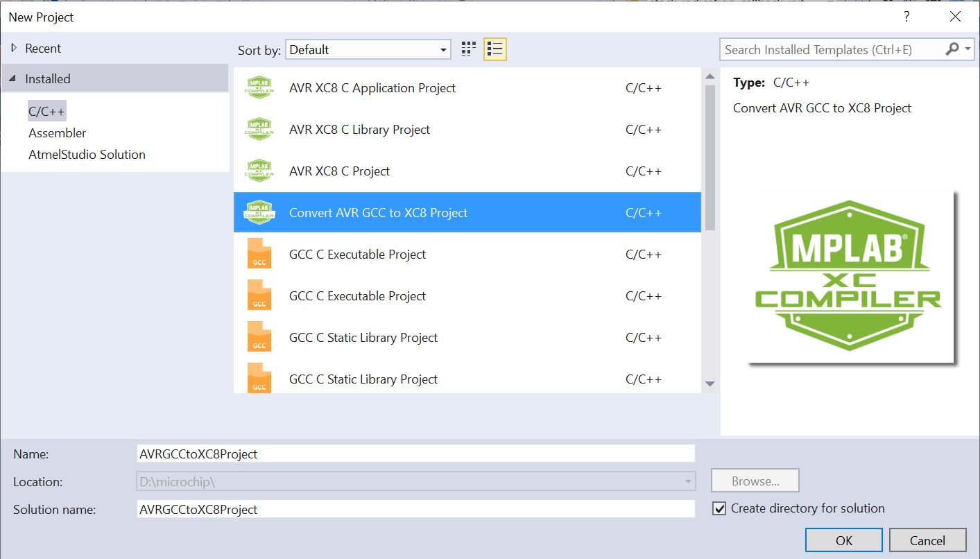
Task: Select AtmelStudio Solution in the sidebar
Action: (x=87, y=155)
